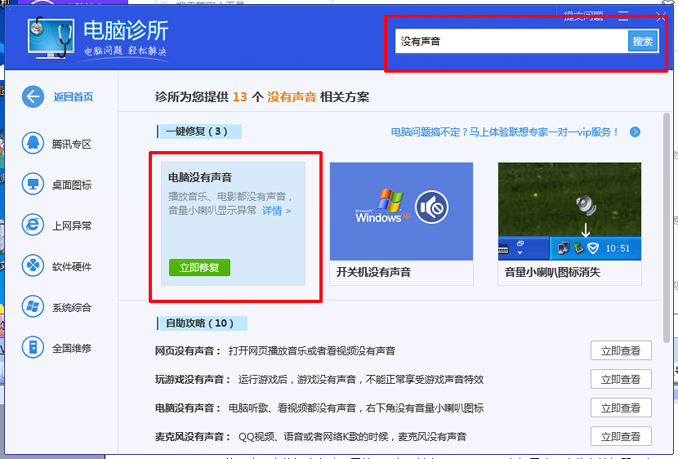Click the back arrow icon for 返回首页
Image resolution: width=678 pixels, height=459 pixels.
point(35,97)
